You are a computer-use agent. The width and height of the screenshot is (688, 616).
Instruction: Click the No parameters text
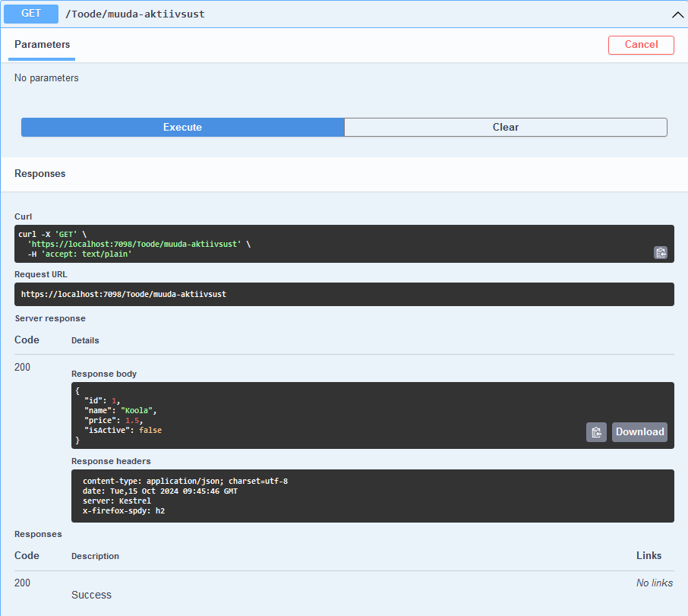pyautogui.click(x=46, y=78)
